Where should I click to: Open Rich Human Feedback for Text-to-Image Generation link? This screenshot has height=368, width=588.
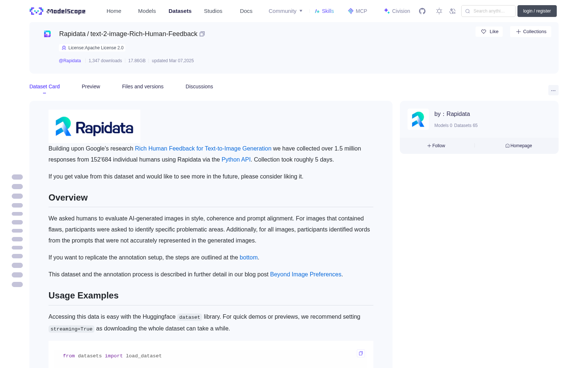203,148
